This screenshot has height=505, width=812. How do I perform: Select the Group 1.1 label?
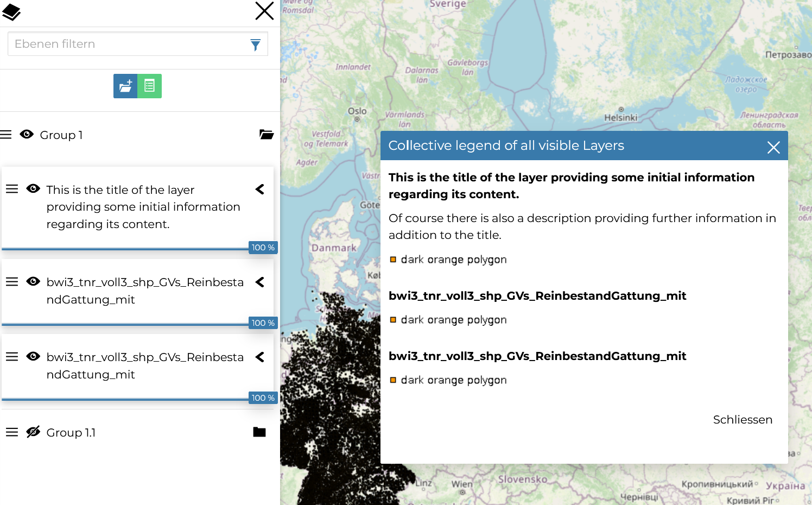71,433
